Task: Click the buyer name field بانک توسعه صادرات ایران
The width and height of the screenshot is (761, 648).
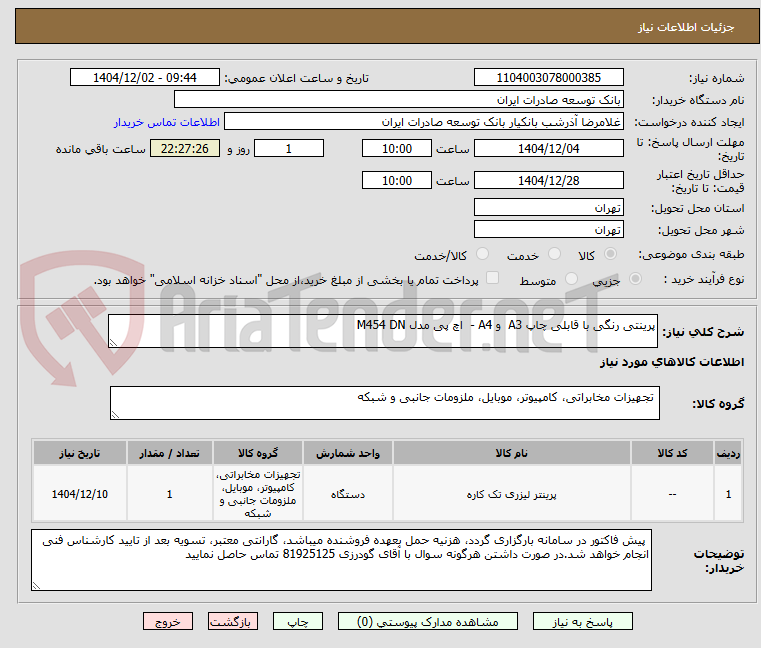Action: [398, 100]
